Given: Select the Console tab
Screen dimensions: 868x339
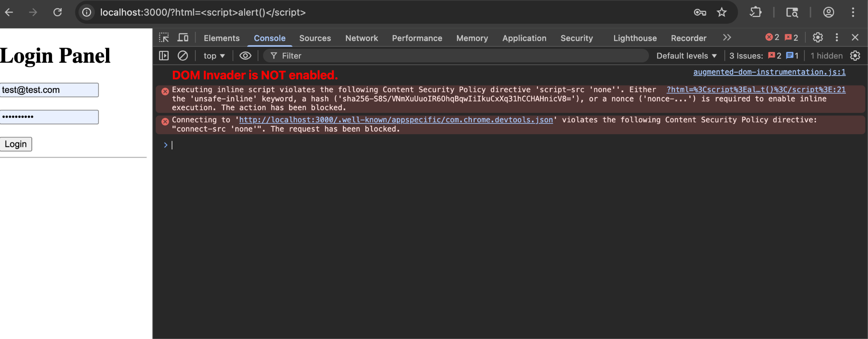Looking at the screenshot, I should coord(270,38).
